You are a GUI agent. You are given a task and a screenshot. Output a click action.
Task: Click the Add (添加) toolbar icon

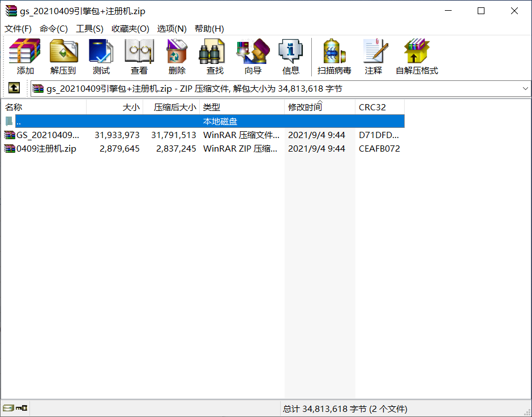25,51
